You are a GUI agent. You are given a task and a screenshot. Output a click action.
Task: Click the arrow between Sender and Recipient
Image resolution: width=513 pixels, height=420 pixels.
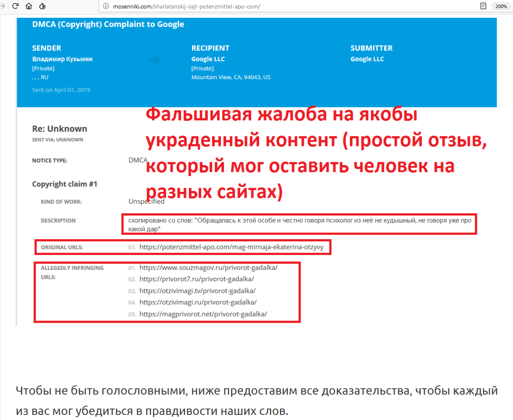click(154, 61)
